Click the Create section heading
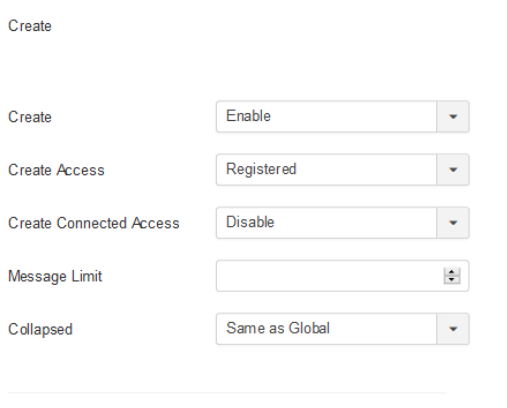 pos(30,26)
